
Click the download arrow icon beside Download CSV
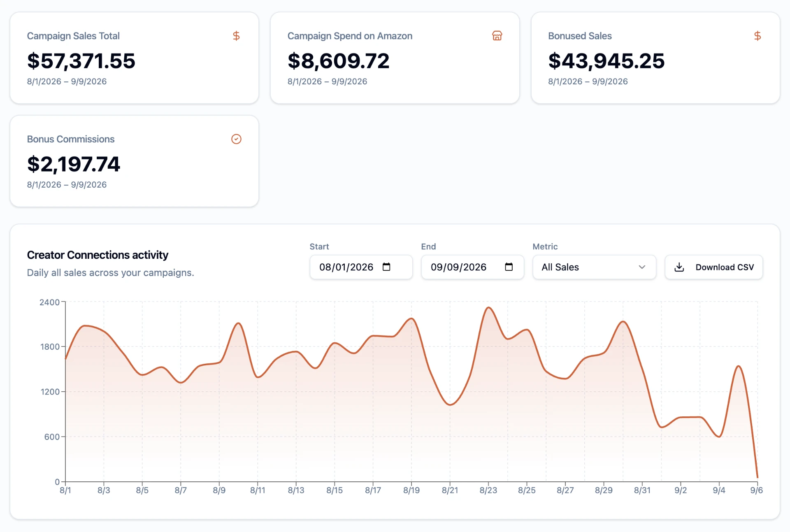click(x=679, y=267)
